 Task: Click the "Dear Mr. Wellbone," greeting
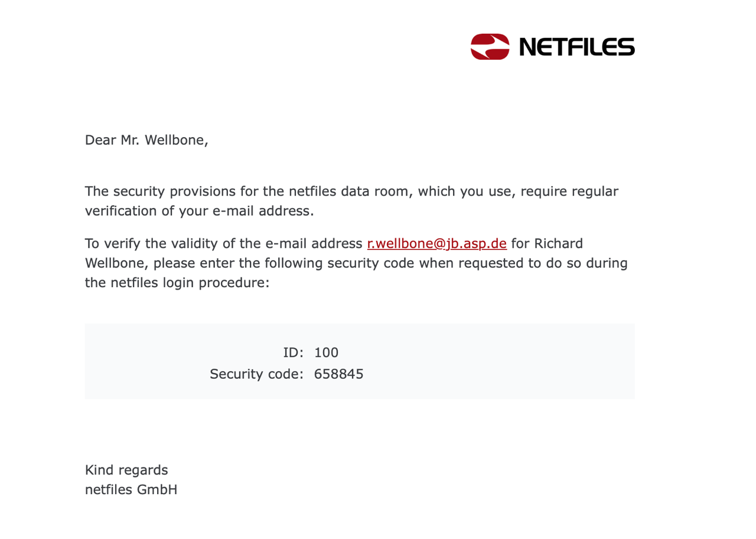[x=146, y=140]
